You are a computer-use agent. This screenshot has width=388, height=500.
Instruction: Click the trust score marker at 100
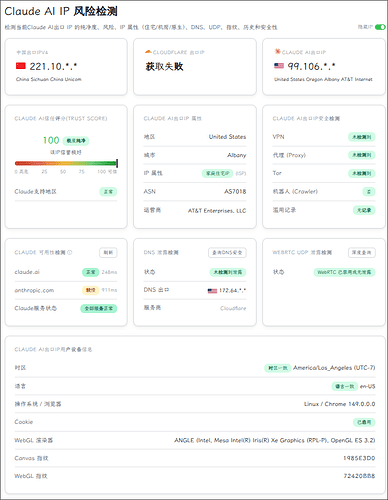click(117, 163)
